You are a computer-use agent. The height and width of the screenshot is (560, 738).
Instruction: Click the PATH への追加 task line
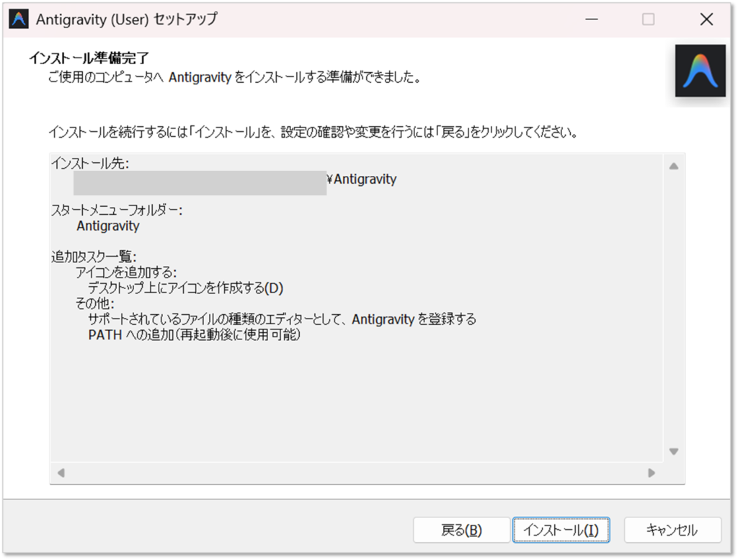pyautogui.click(x=193, y=336)
